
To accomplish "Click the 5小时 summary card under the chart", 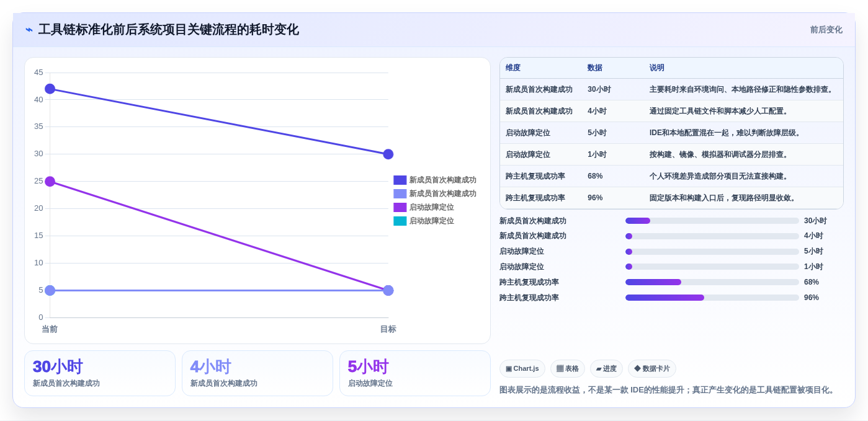I will [x=415, y=373].
